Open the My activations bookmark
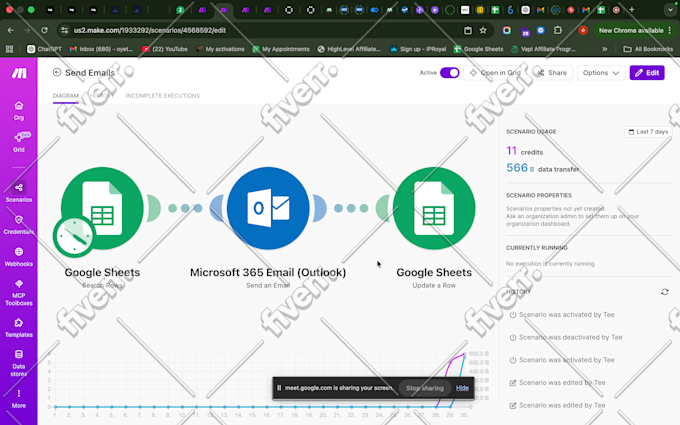The image size is (680, 425). (x=220, y=49)
